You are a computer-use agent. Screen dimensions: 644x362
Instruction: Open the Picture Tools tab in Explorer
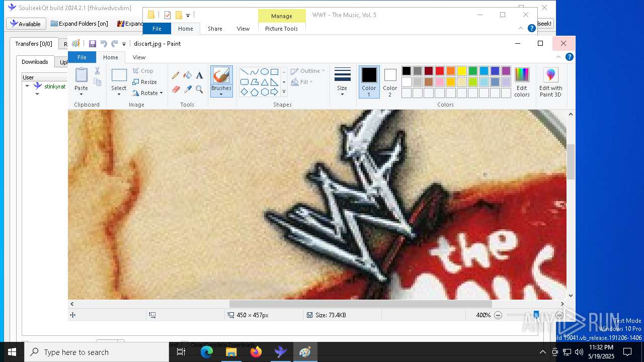[x=281, y=29]
